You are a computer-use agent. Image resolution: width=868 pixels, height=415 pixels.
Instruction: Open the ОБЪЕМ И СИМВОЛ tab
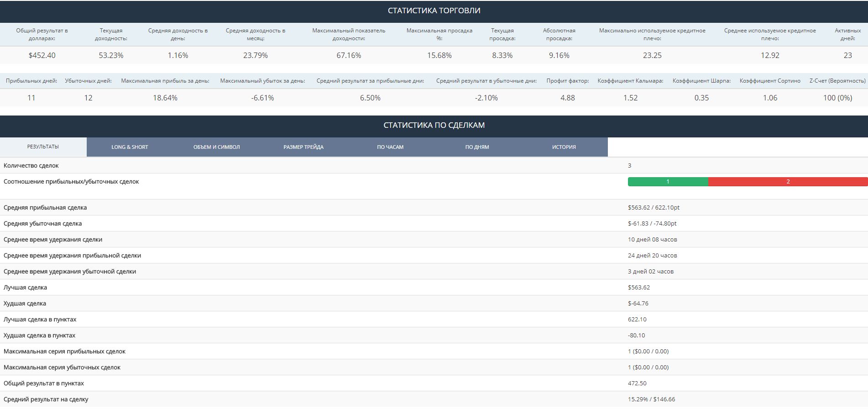click(x=216, y=147)
